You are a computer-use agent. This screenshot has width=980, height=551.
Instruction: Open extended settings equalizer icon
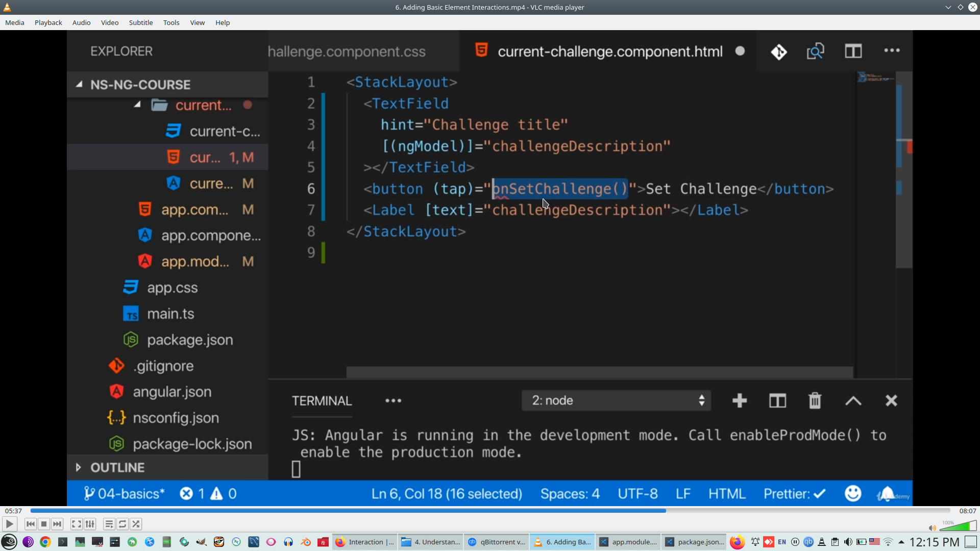[90, 524]
